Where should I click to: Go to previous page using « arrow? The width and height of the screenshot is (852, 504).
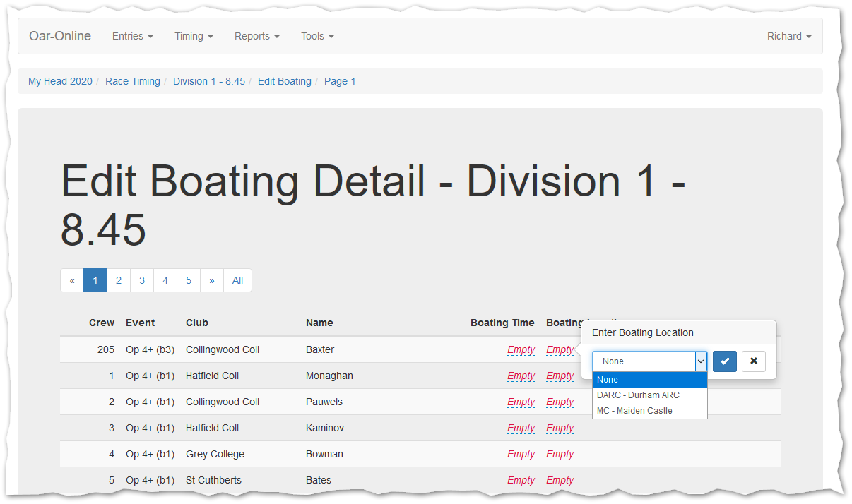[x=72, y=280]
